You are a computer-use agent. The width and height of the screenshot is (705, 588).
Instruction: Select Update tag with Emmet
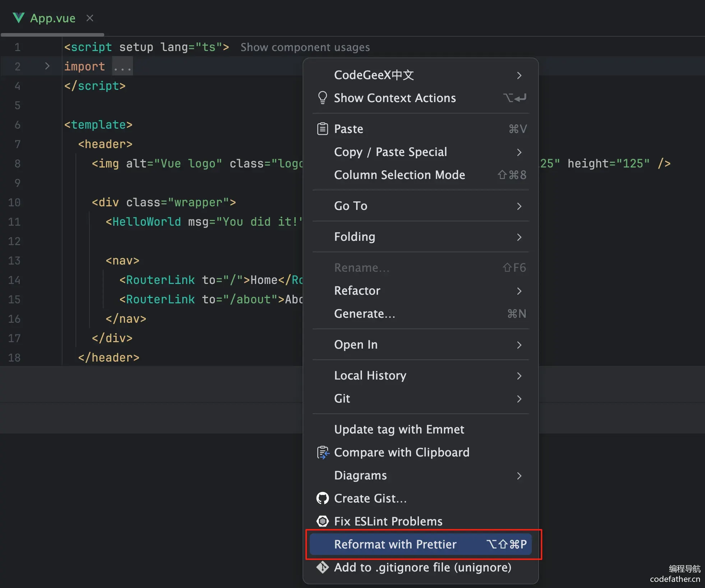(421, 429)
